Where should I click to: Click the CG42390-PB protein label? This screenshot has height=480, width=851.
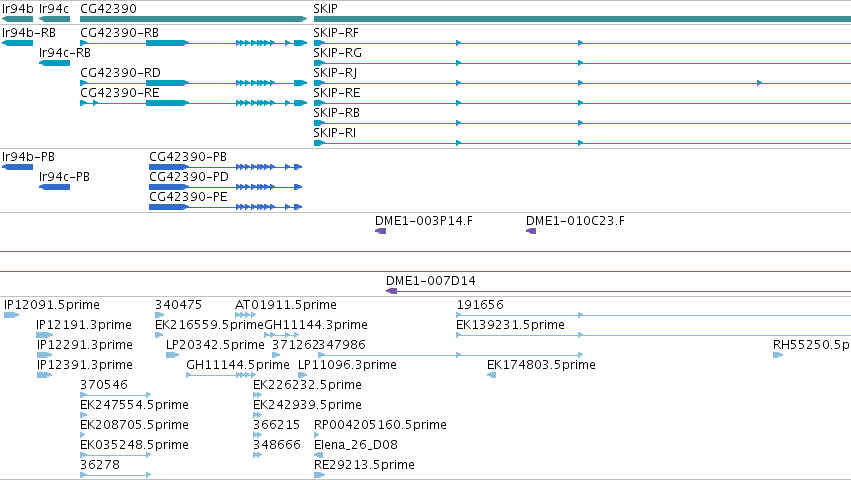click(188, 157)
